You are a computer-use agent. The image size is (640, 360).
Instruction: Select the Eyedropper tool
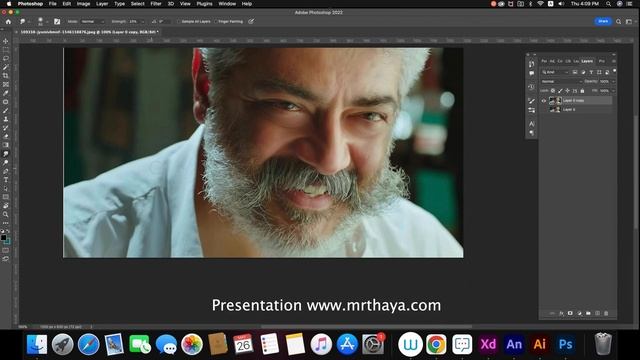[6, 93]
